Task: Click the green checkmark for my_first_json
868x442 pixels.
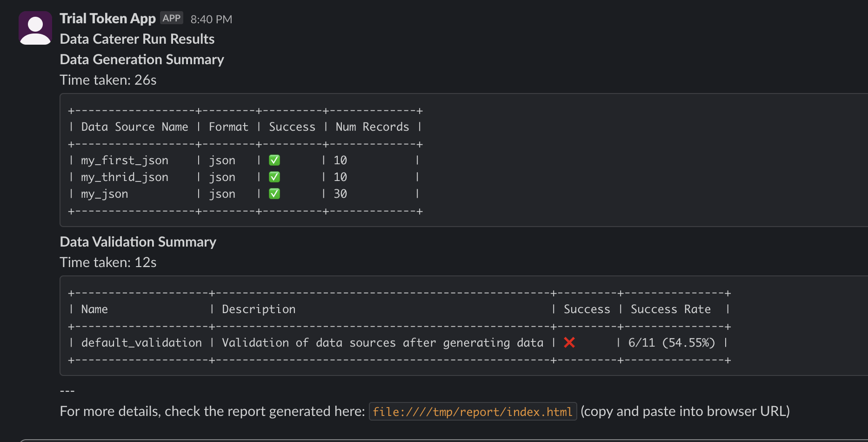Action: tap(274, 161)
